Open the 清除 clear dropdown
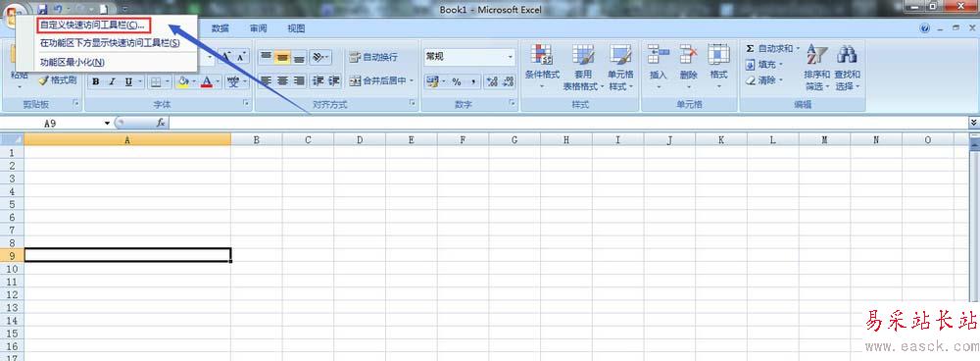The width and height of the screenshot is (980, 361). [x=763, y=80]
